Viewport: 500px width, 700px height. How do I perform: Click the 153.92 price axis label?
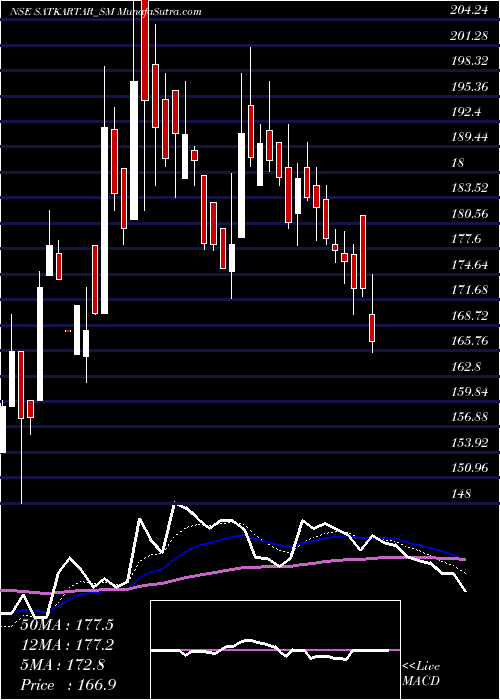pyautogui.click(x=469, y=443)
